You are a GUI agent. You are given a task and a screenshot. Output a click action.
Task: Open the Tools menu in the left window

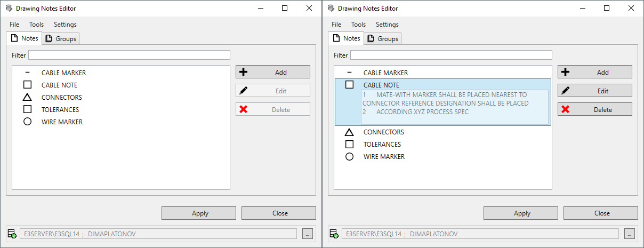(x=36, y=25)
